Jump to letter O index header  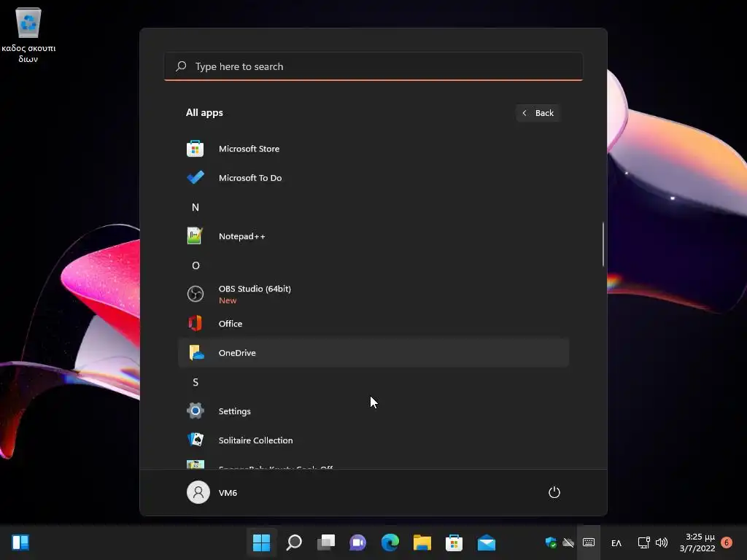pos(196,265)
